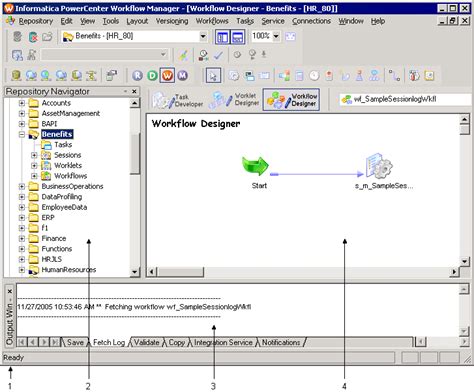This screenshot has width=474, height=392.
Task: Click the decision task icon
Action: [284, 76]
